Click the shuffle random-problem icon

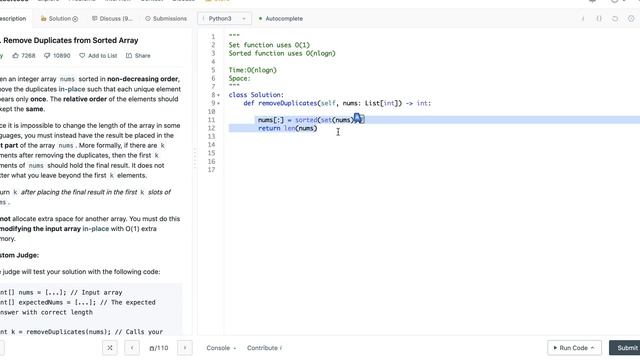[110, 348]
